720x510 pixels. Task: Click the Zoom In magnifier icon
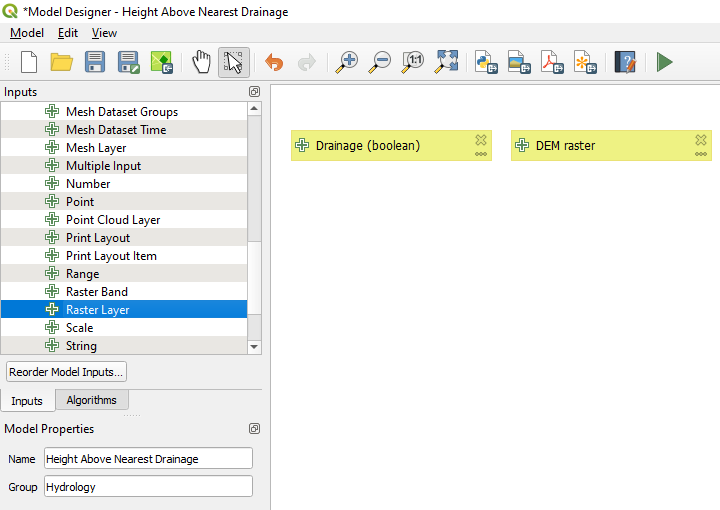[x=347, y=62]
